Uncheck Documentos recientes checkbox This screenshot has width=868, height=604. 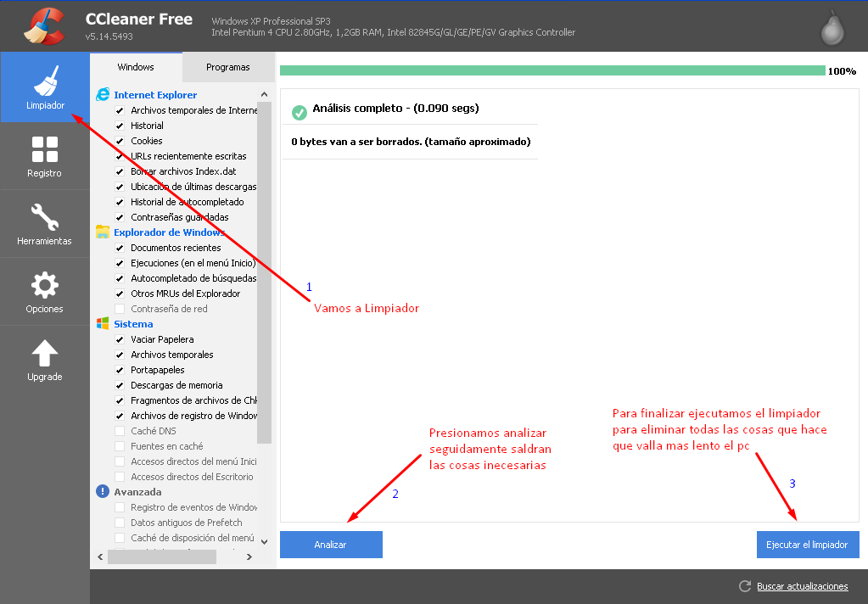(x=120, y=248)
